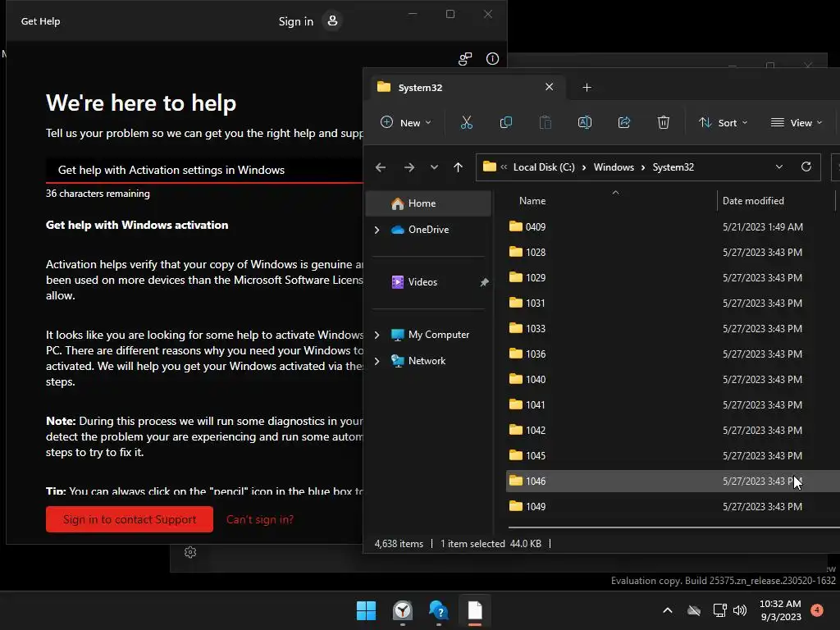Screen dimensions: 840x630
Task: Select the 1028 folder
Action: coord(673,253)
